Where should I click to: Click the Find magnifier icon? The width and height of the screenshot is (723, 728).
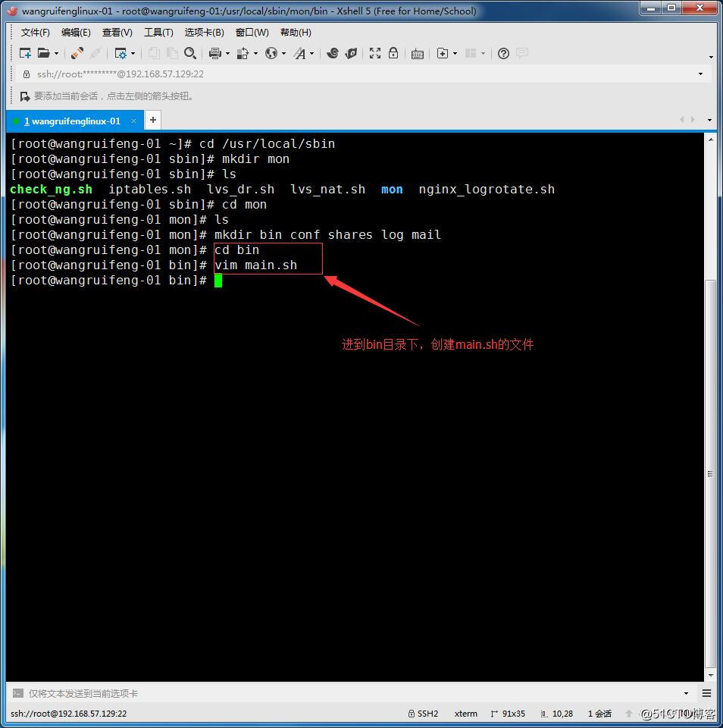pyautogui.click(x=190, y=53)
